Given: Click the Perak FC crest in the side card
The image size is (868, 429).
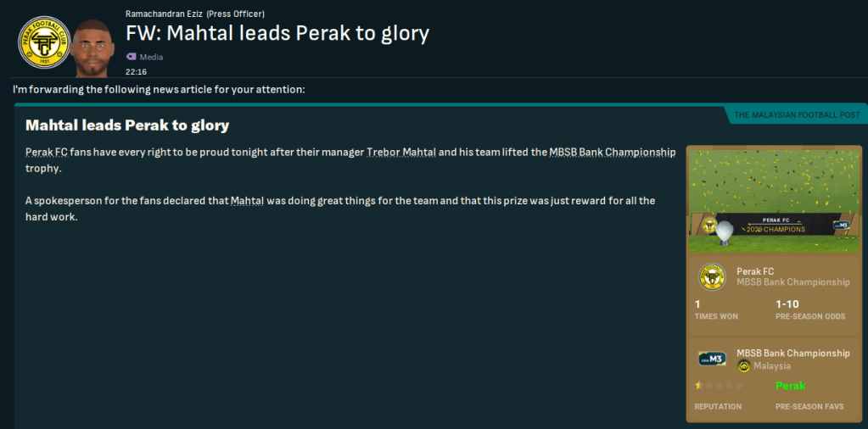Looking at the screenshot, I should (x=712, y=277).
